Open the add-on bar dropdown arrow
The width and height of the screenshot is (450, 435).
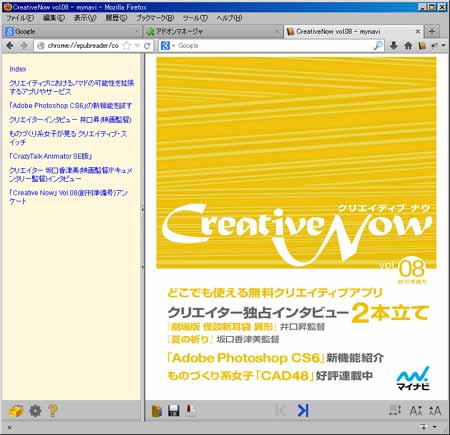(435, 427)
